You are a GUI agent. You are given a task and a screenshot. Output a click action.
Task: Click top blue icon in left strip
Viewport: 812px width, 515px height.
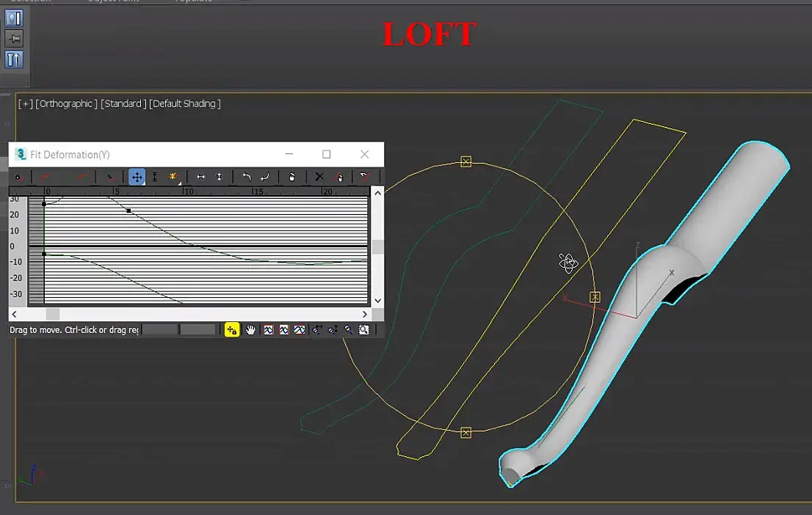click(x=14, y=18)
